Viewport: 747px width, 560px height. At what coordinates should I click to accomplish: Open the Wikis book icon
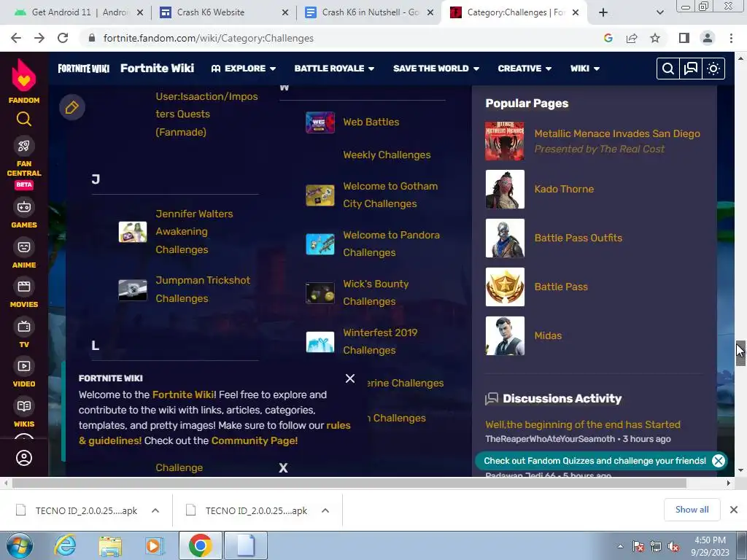point(24,406)
